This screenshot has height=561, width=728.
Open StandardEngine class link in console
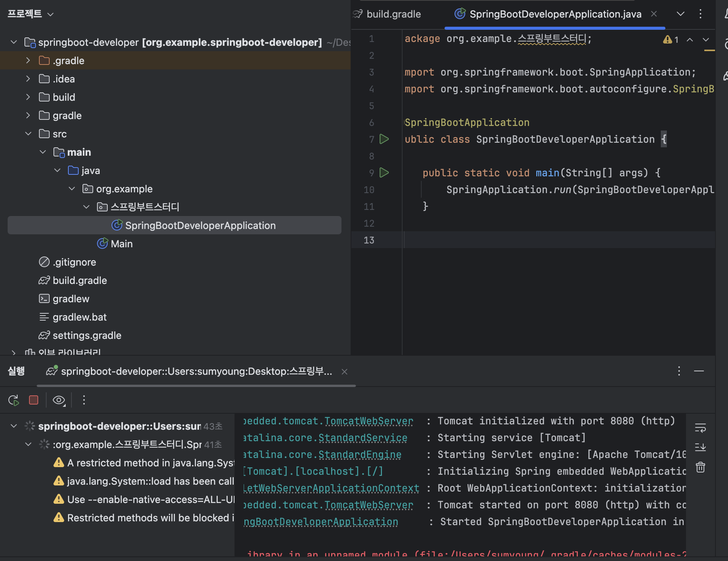(x=360, y=455)
